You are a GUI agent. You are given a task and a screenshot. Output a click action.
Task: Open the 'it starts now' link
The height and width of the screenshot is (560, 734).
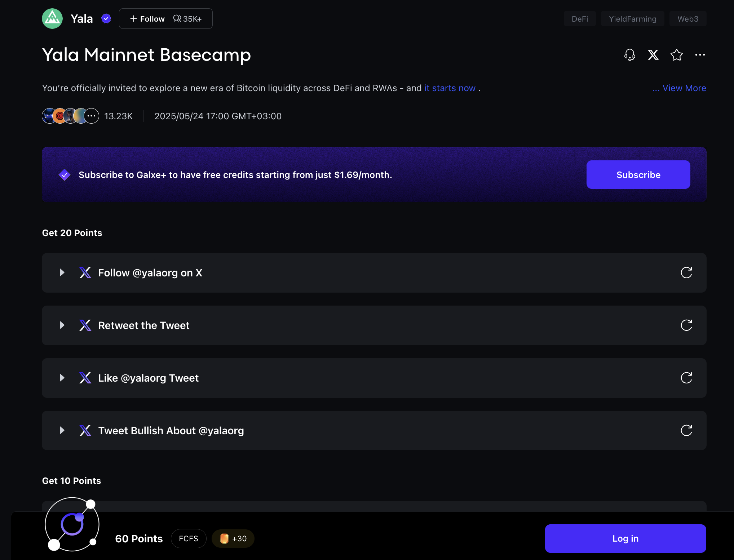click(450, 88)
